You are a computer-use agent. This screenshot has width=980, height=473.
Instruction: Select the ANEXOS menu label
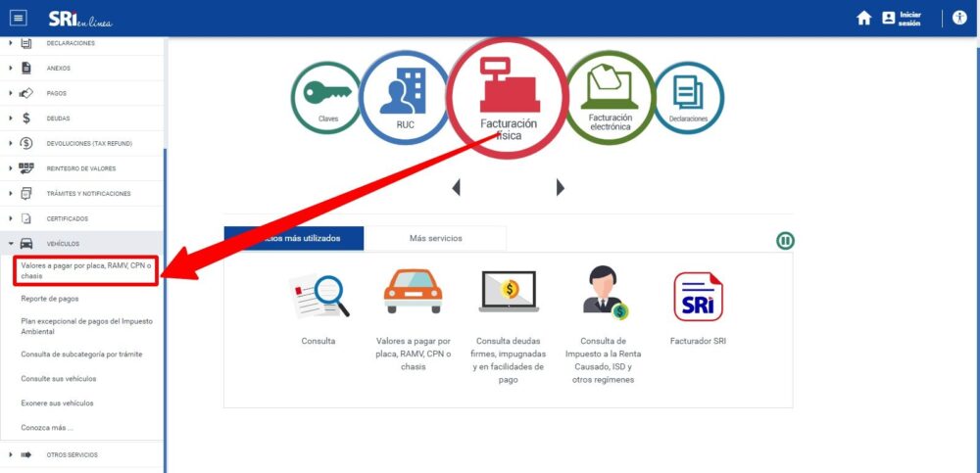coord(58,69)
